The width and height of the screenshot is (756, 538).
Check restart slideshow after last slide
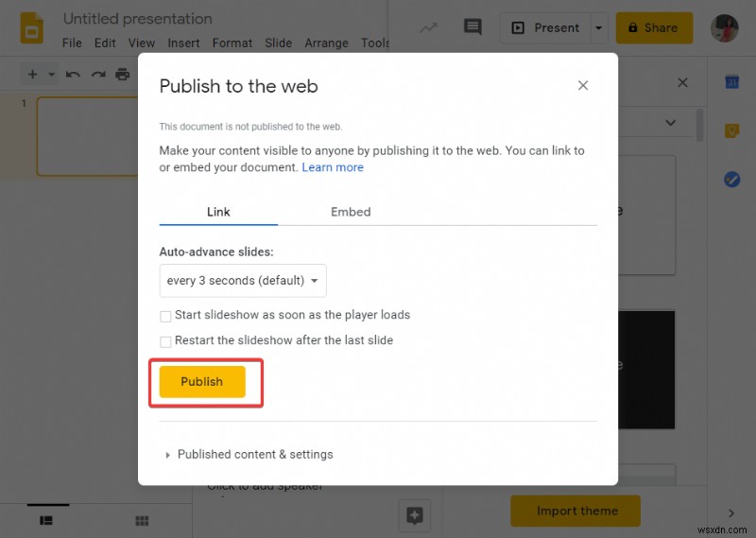coord(166,341)
